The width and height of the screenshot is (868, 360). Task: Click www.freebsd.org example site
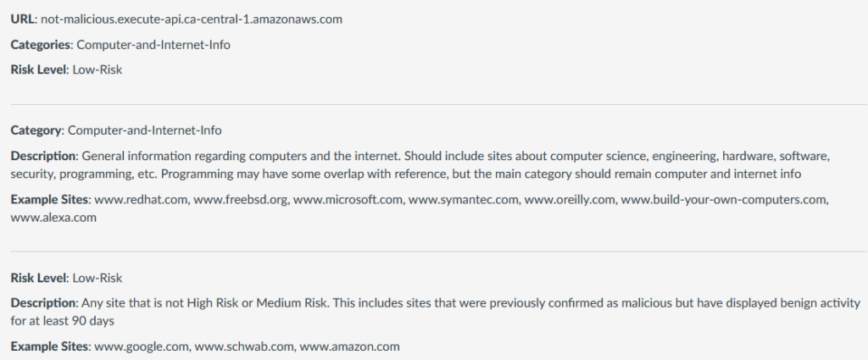click(x=242, y=200)
